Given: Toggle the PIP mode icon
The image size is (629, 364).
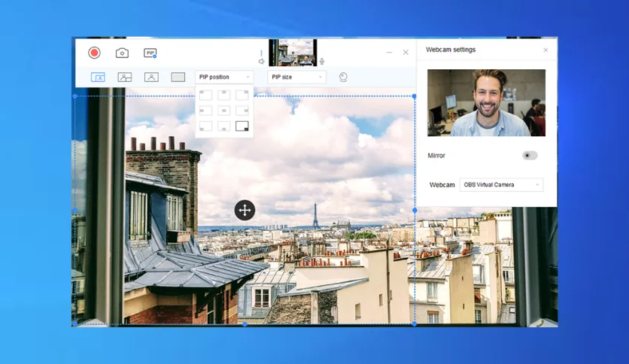Looking at the screenshot, I should click(150, 53).
